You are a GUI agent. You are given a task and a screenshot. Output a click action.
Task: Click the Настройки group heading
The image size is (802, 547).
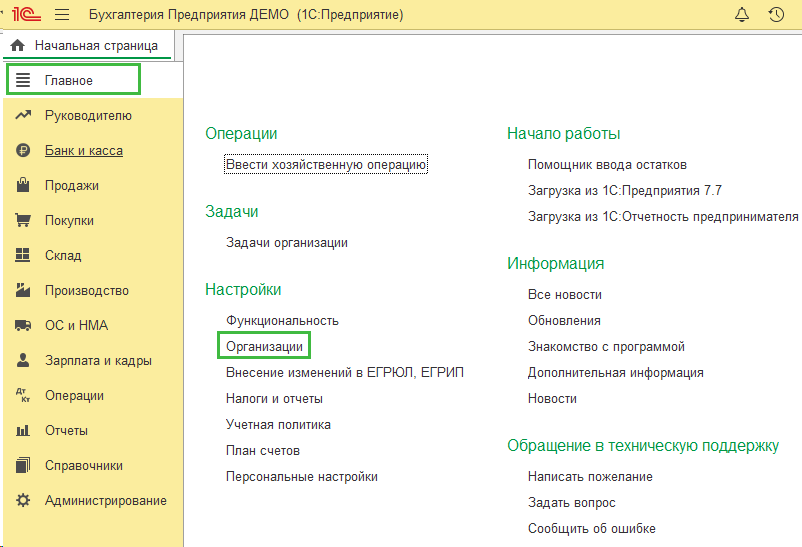243,290
